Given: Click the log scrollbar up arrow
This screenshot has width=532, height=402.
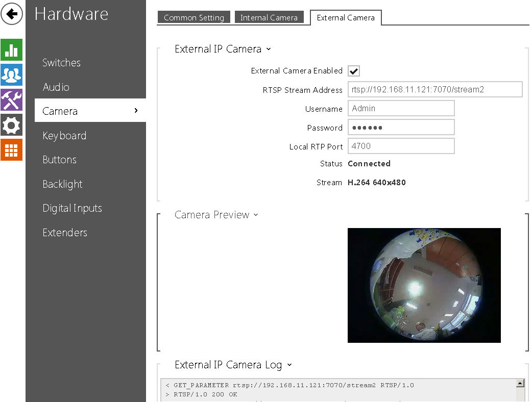Looking at the screenshot, I should [x=520, y=384].
